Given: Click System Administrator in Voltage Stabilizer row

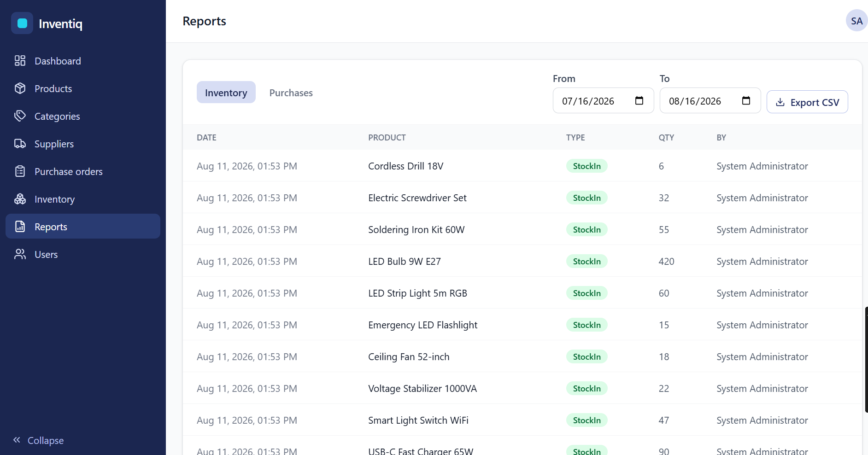Looking at the screenshot, I should coord(762,388).
